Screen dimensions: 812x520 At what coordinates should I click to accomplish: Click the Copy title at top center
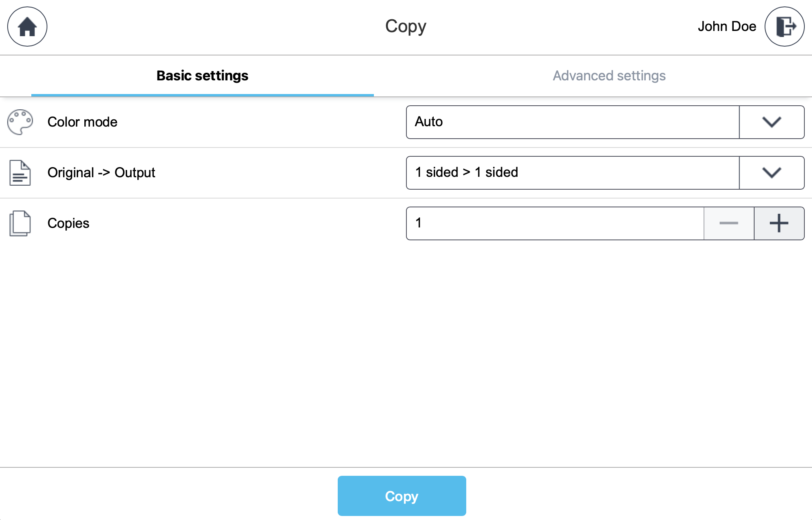pos(406,27)
